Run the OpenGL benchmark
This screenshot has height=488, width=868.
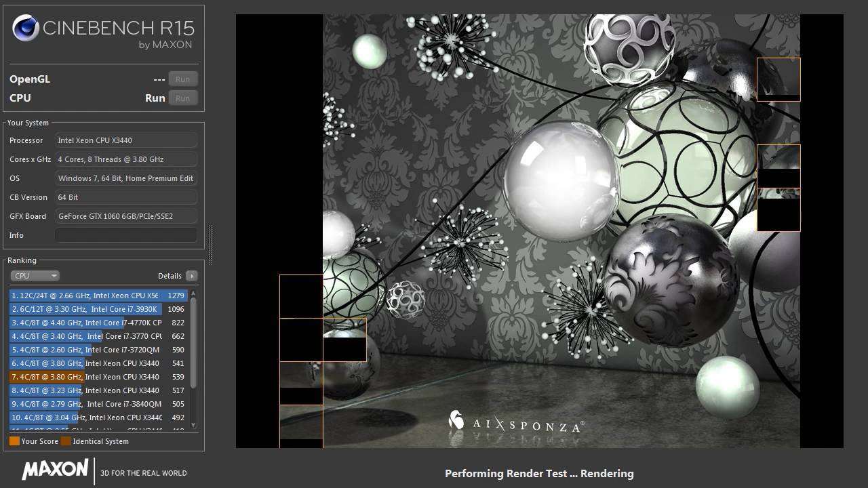pyautogui.click(x=182, y=79)
